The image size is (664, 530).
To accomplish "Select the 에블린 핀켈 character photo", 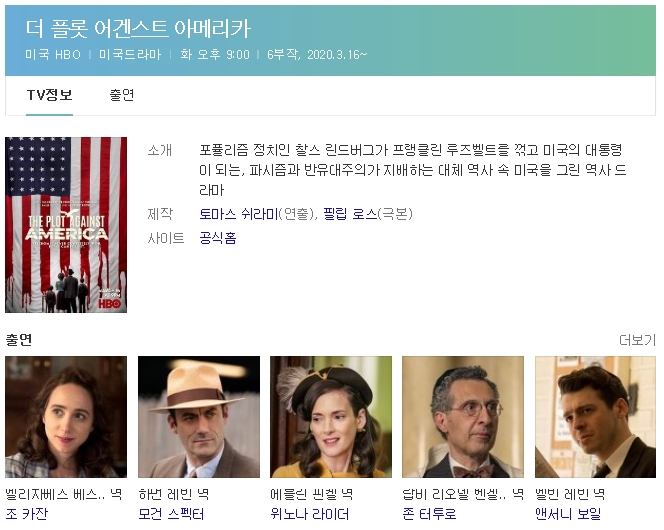I will [331, 416].
